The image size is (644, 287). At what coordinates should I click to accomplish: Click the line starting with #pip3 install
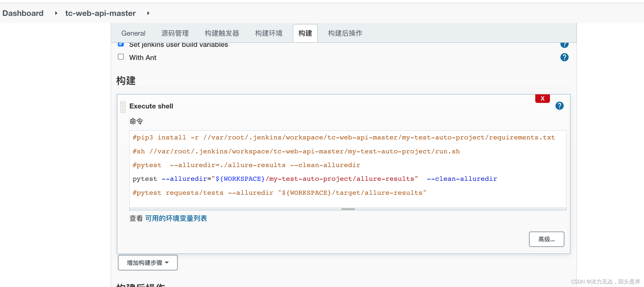coord(344,137)
